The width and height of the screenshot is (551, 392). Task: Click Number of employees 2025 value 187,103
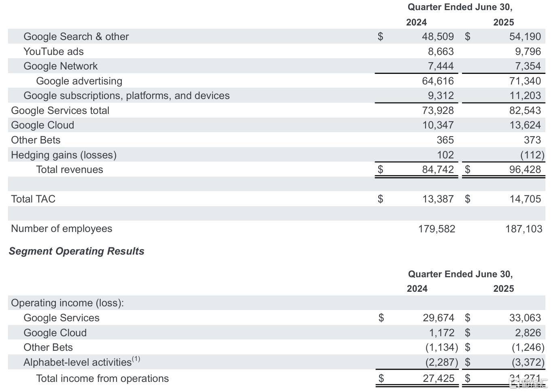pos(524,229)
